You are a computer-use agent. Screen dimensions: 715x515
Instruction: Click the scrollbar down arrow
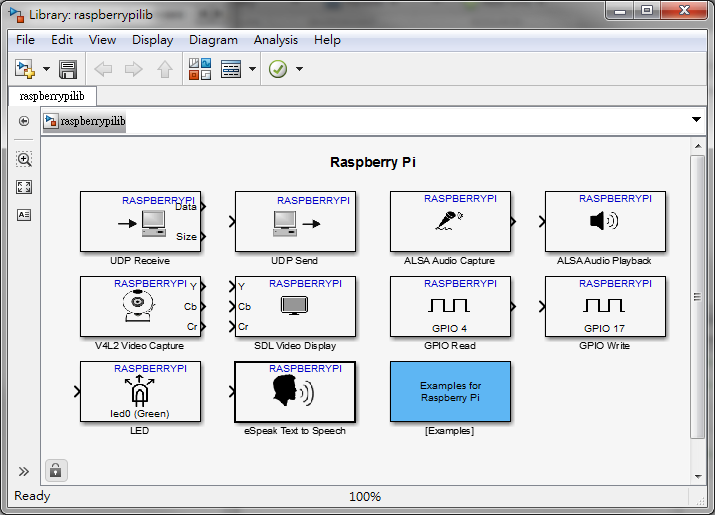[x=698, y=477]
